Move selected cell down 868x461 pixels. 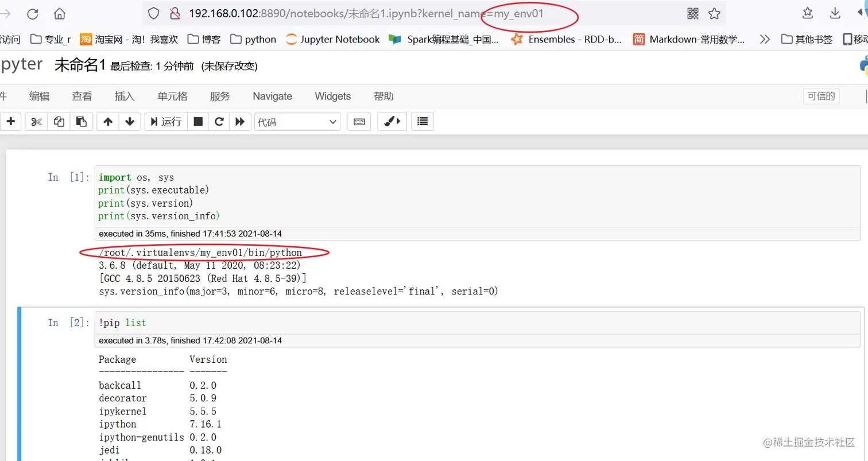(x=130, y=121)
